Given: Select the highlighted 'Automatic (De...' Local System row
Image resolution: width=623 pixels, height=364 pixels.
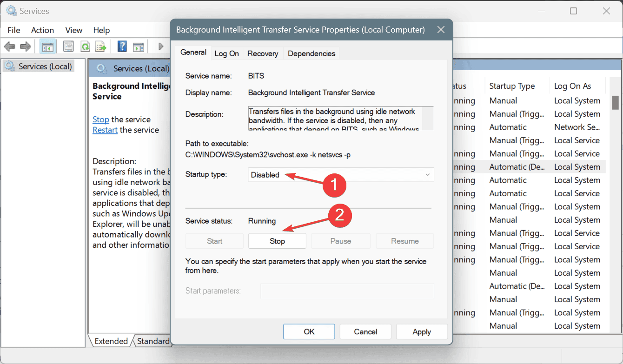Looking at the screenshot, I should pos(530,167).
